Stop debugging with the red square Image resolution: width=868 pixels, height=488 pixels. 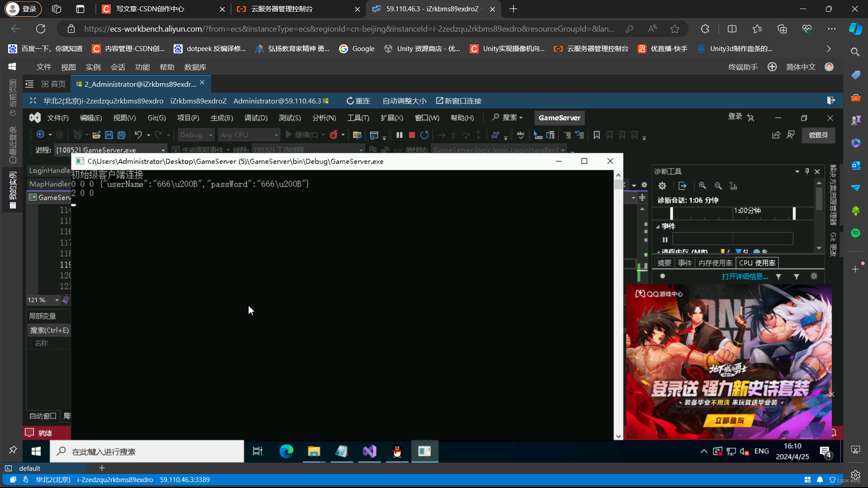click(412, 135)
